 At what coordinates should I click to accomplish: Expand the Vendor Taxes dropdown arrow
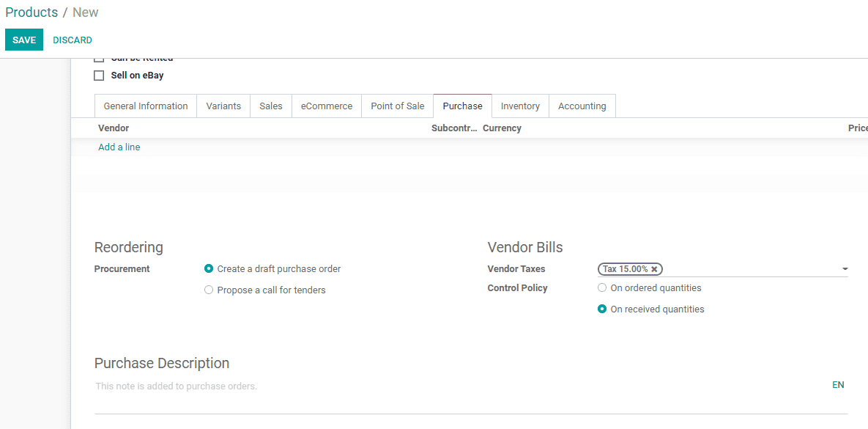[845, 269]
